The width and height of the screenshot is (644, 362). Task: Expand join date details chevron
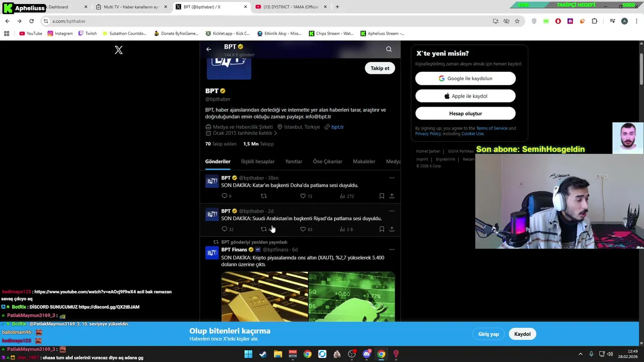pyautogui.click(x=275, y=133)
